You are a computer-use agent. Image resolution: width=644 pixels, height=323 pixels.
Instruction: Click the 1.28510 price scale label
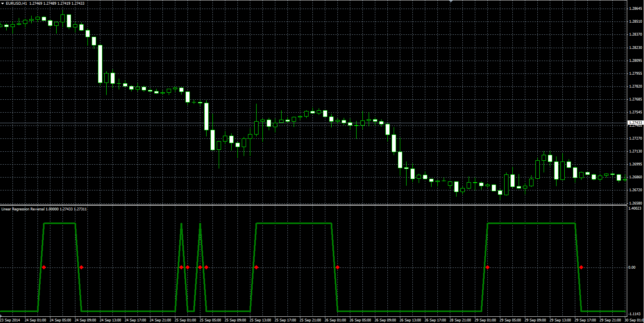pos(636,22)
